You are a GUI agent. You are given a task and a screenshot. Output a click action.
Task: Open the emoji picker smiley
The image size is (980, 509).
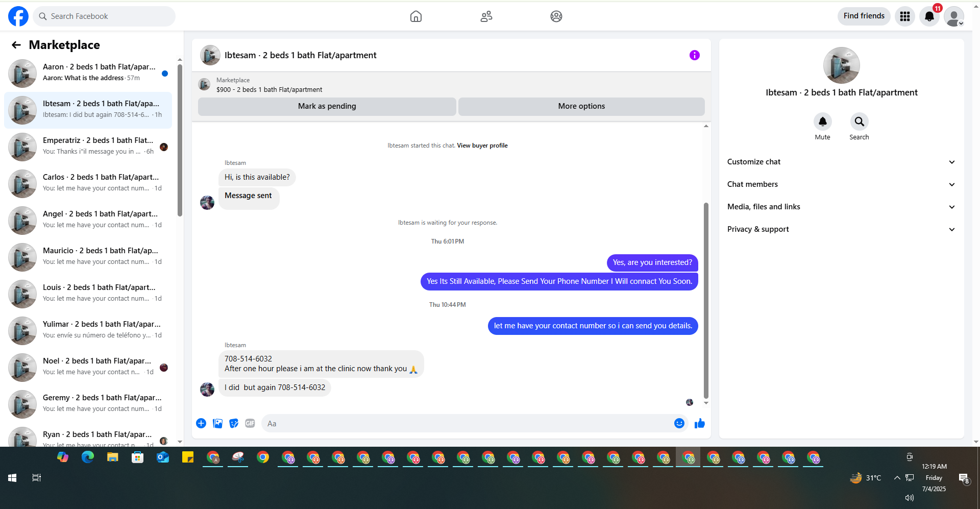click(x=679, y=423)
